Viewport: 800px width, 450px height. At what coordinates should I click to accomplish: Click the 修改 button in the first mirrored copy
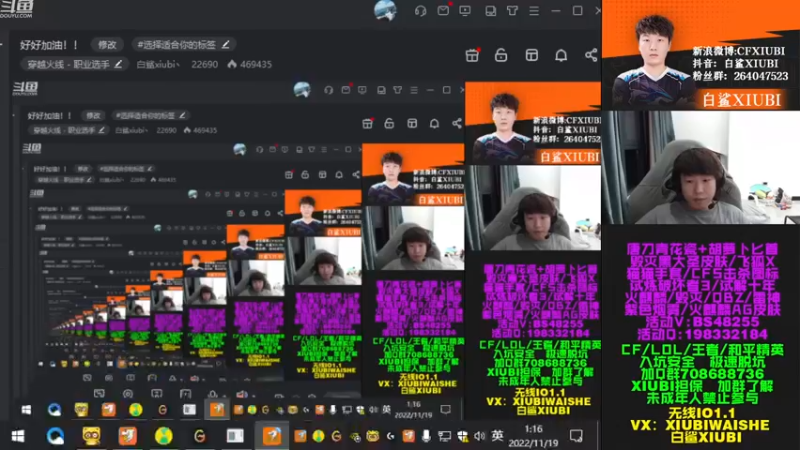93,116
